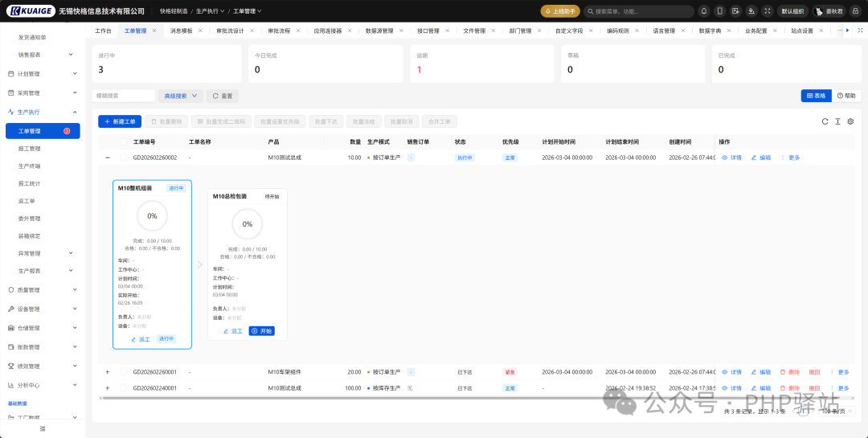Collapse the 生产执行 sidebar group
Screen dimensions: 868x438
43,112
